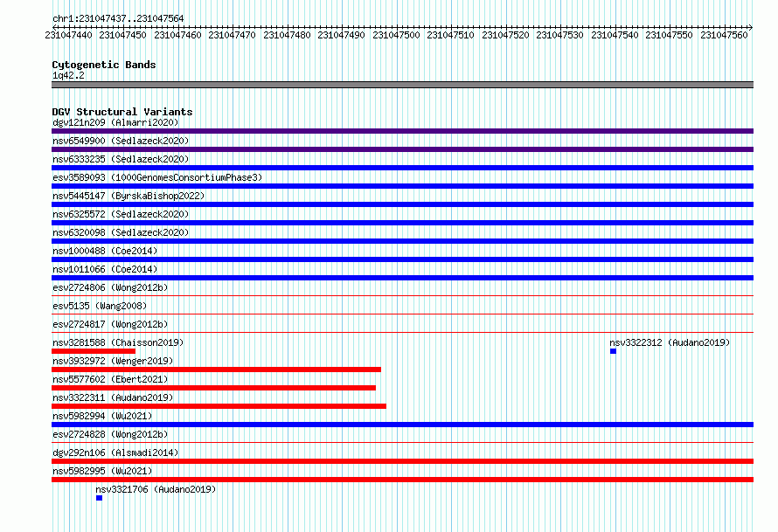Viewport: 778px width, 532px height.
Task: Open variant nsv6325572 (Sedlazeck2020) label
Action: click(x=121, y=214)
